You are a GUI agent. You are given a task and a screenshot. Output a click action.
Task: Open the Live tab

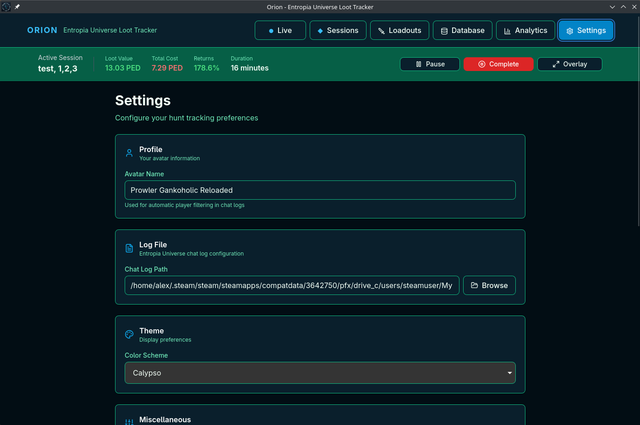[x=280, y=31]
